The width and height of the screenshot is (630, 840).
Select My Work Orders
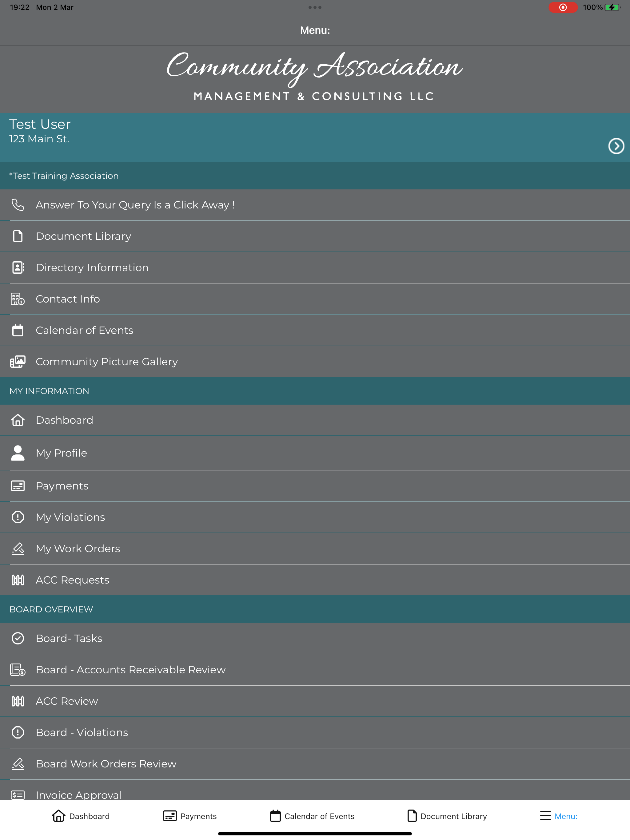click(315, 548)
